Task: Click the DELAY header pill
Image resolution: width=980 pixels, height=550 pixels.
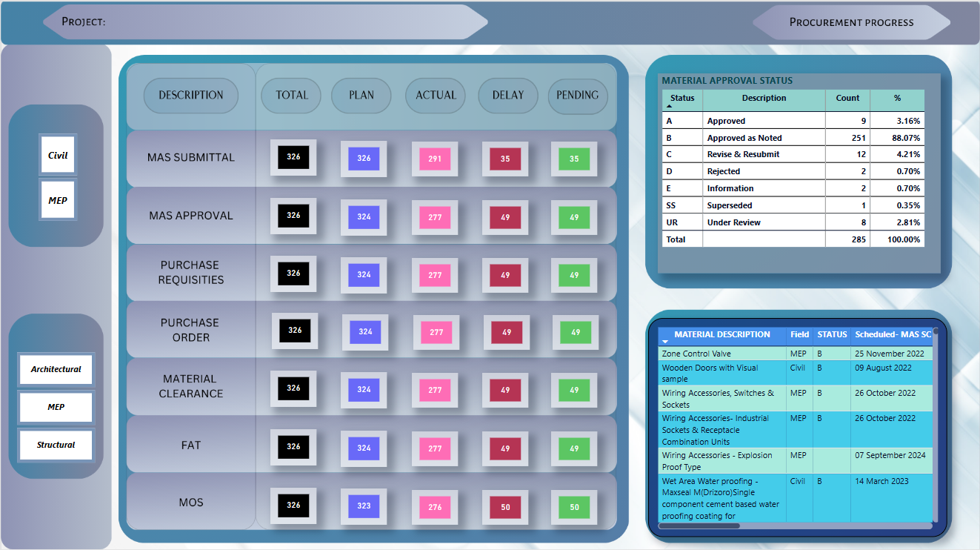Action: (507, 96)
